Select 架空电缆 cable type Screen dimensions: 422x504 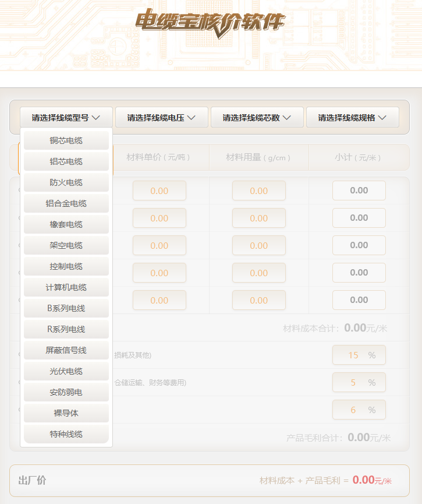(66, 245)
